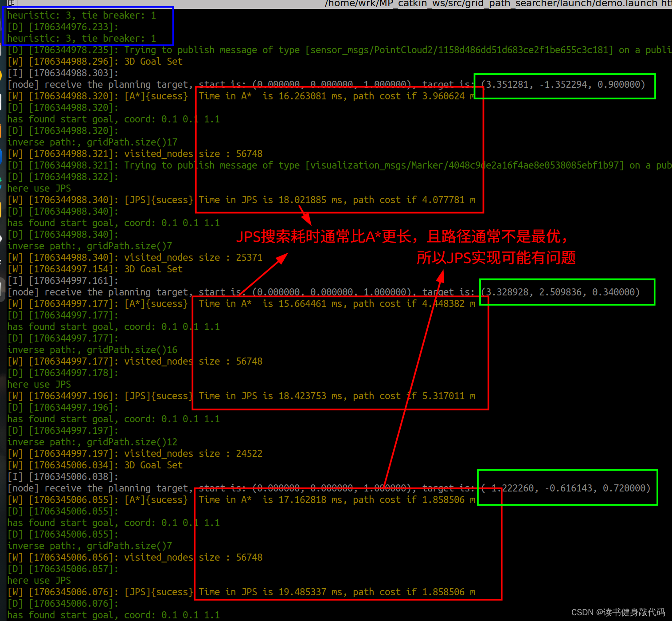Click 'path cost if 3.960624 m' value
Image resolution: width=672 pixels, height=621 pixels.
(414, 96)
